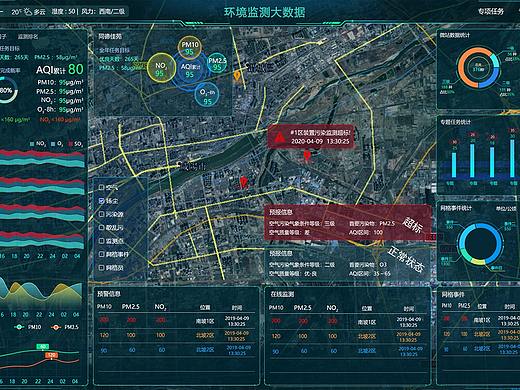Toggle NO2 legend swatch in area chart
This screenshot has width=520, height=390.
(32, 144)
